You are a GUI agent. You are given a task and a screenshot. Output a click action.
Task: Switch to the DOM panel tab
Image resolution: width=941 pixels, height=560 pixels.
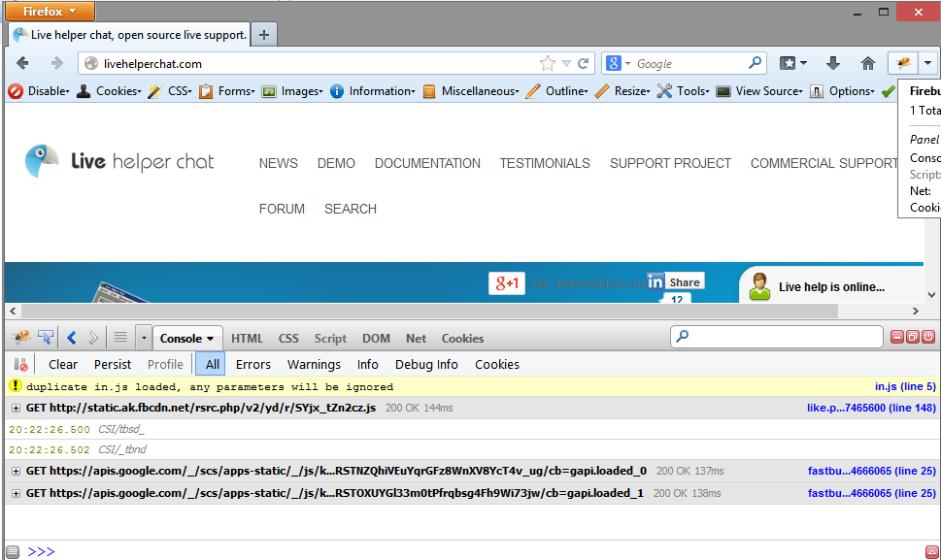point(376,338)
